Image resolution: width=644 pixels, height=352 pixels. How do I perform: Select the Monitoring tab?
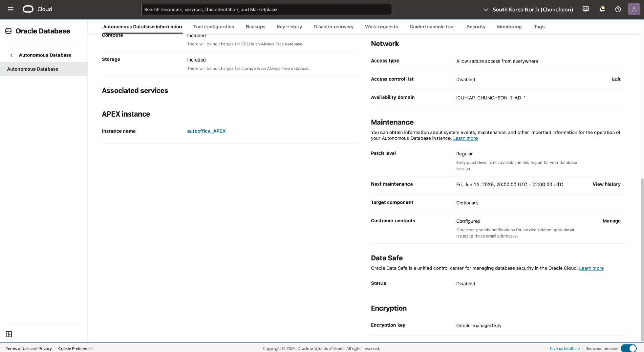coord(509,27)
